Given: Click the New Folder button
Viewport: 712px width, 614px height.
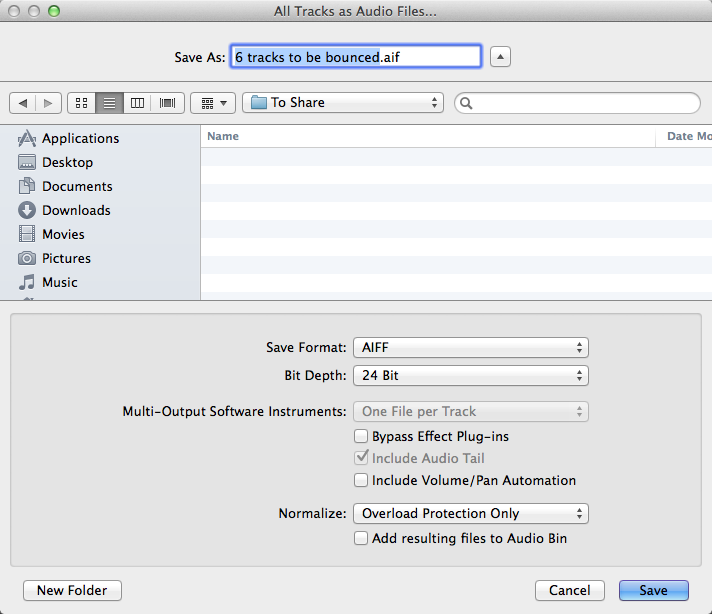Looking at the screenshot, I should [72, 591].
